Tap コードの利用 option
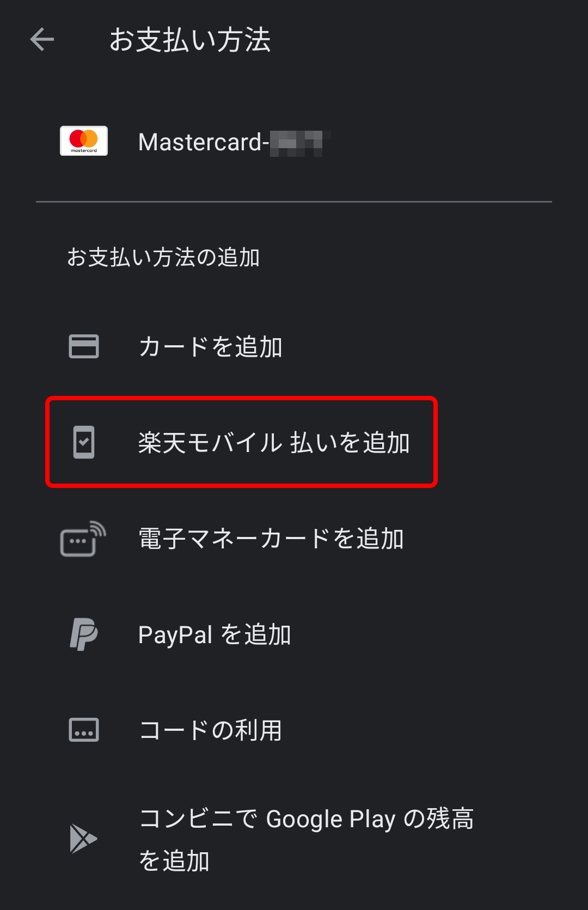 click(x=294, y=730)
